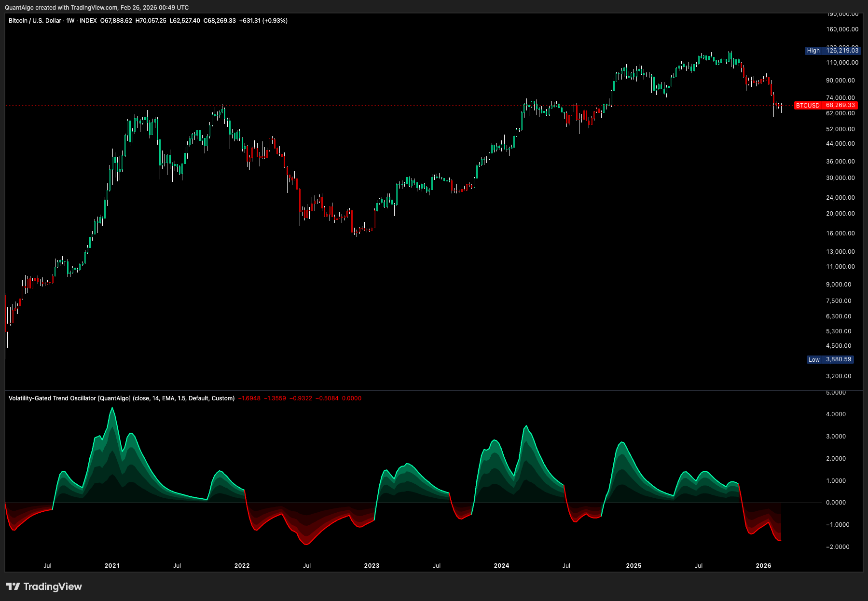Click the 2023 label on time axis
This screenshot has width=868, height=601.
(x=372, y=565)
